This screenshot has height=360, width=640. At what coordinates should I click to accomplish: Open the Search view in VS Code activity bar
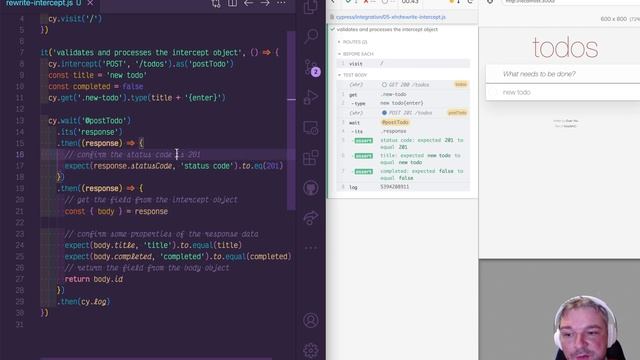pos(311,36)
